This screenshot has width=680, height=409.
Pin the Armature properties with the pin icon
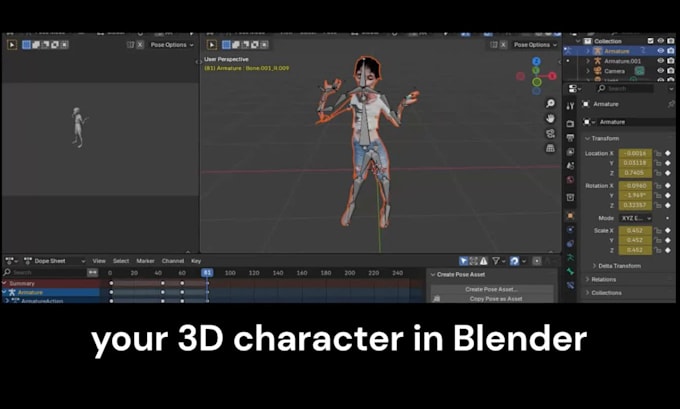pyautogui.click(x=671, y=104)
